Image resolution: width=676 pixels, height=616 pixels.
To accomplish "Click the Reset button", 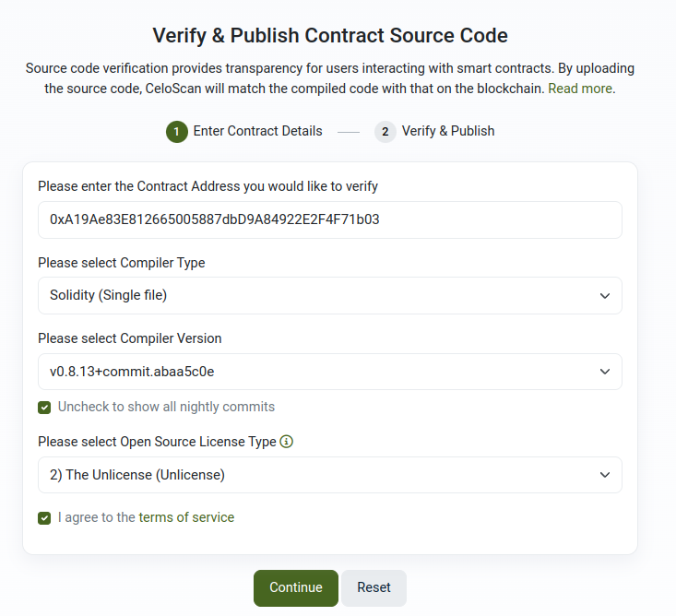I will (x=374, y=588).
